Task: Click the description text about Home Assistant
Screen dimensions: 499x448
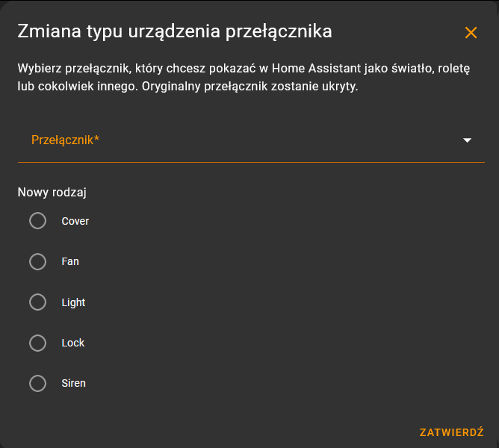Action: click(x=244, y=78)
